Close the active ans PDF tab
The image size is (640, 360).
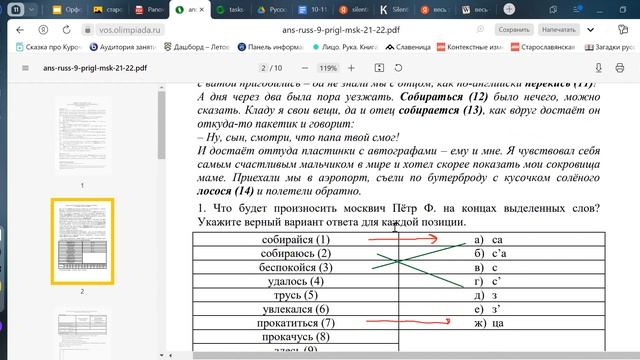pos(202,9)
